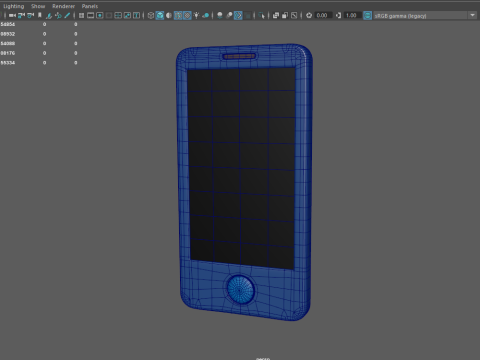Select the phone model's round home button
This screenshot has width=480, height=360.
coord(240,289)
